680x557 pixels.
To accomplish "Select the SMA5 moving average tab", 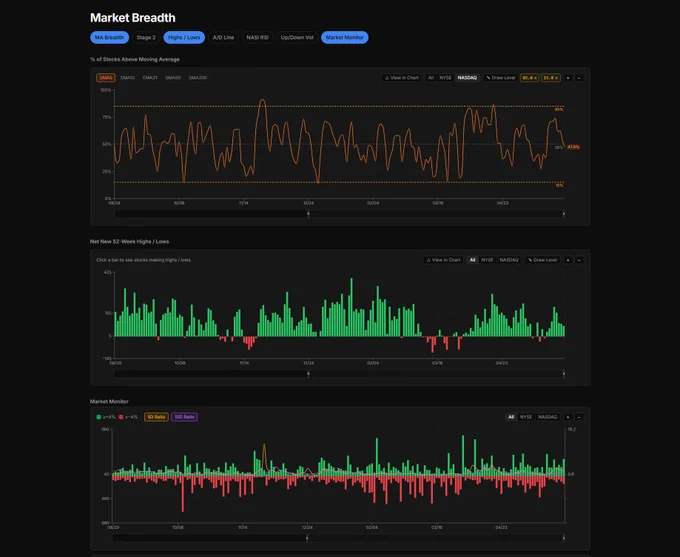I will [106, 78].
